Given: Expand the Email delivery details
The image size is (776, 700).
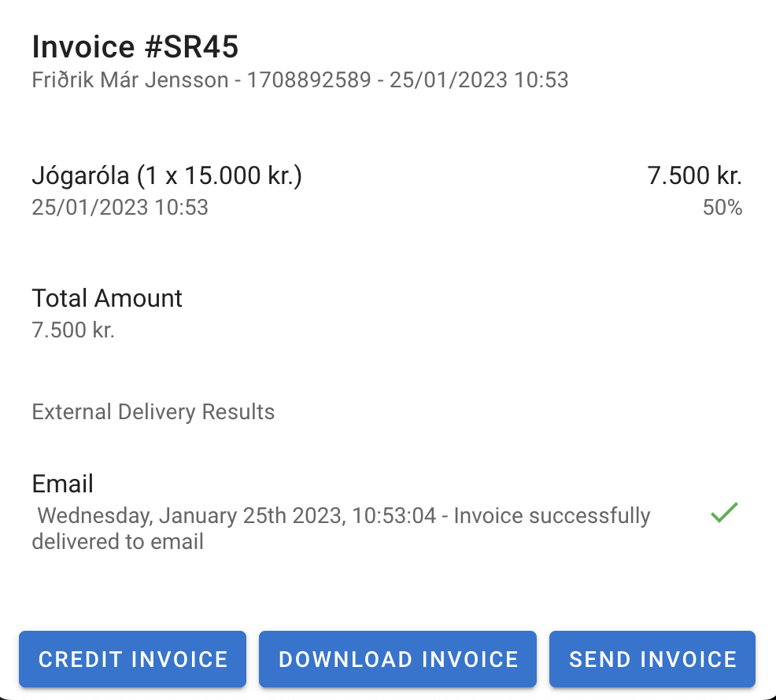Looking at the screenshot, I should click(62, 483).
